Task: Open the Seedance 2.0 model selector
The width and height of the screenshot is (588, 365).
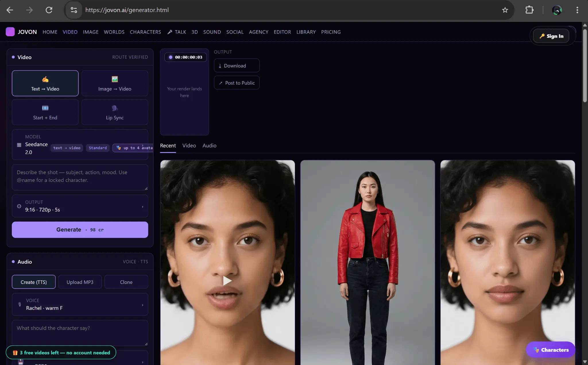Action: pyautogui.click(x=80, y=145)
